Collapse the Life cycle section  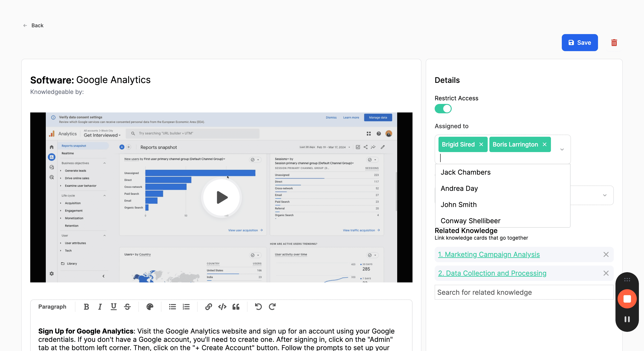tap(105, 196)
